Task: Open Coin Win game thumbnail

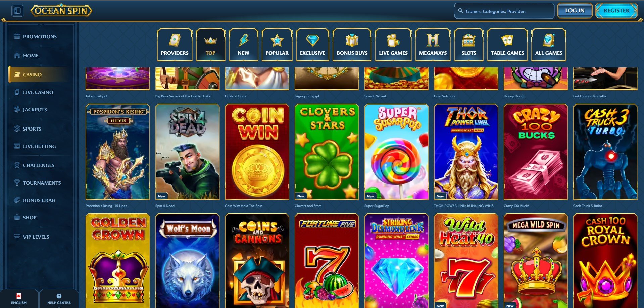Action: point(257,152)
